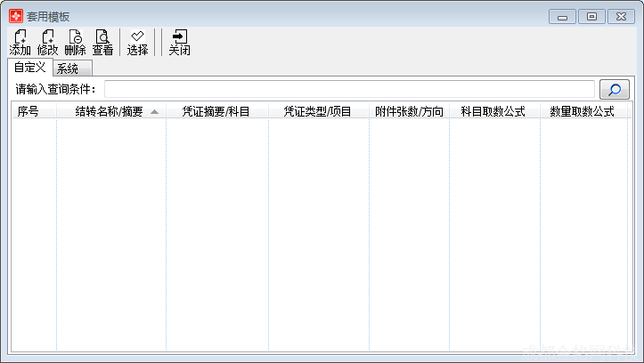
Task: Minimize the 套用模板 window
Action: (x=562, y=16)
